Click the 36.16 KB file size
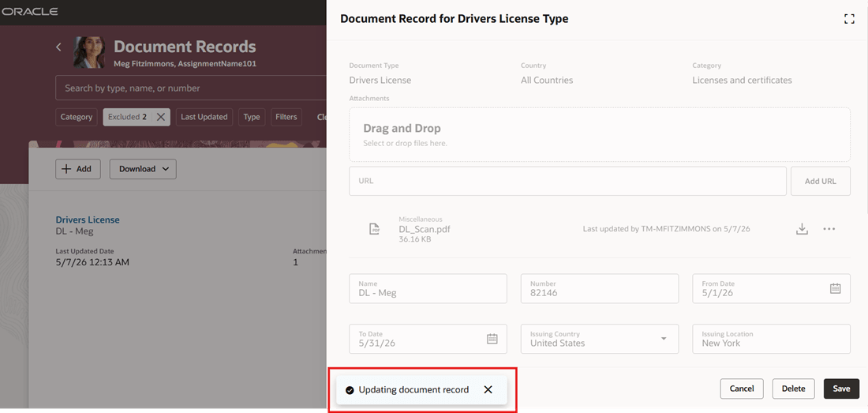Image resolution: width=868 pixels, height=413 pixels. point(415,240)
